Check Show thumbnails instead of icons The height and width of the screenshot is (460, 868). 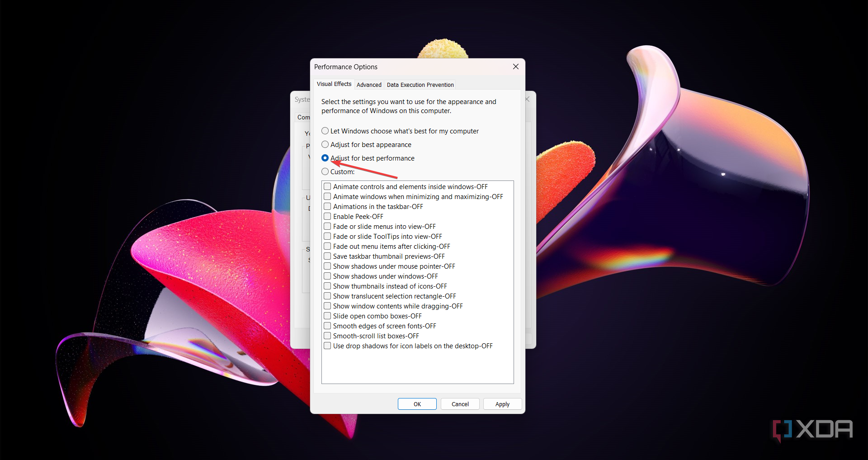327,286
